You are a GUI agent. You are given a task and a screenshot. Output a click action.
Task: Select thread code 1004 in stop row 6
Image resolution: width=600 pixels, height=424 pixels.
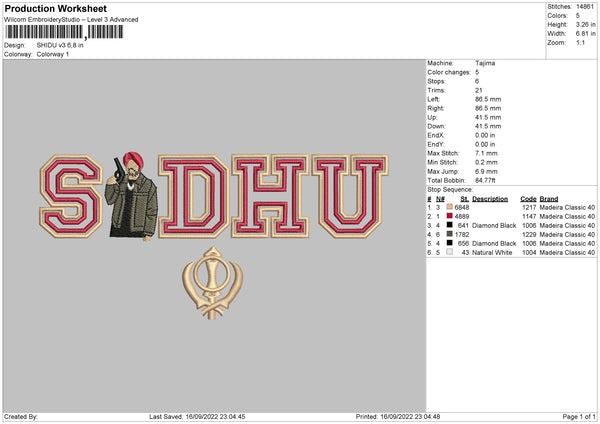(x=529, y=253)
